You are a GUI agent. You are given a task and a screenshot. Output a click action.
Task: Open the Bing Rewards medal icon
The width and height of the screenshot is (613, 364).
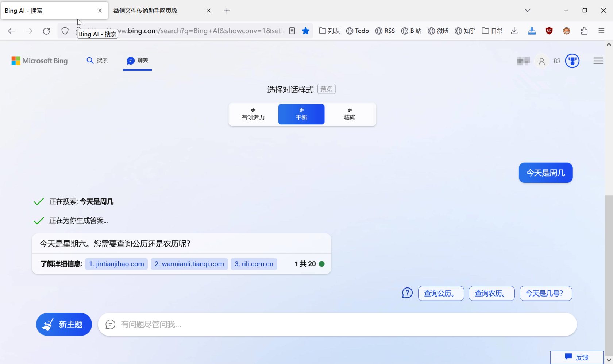coord(572,61)
